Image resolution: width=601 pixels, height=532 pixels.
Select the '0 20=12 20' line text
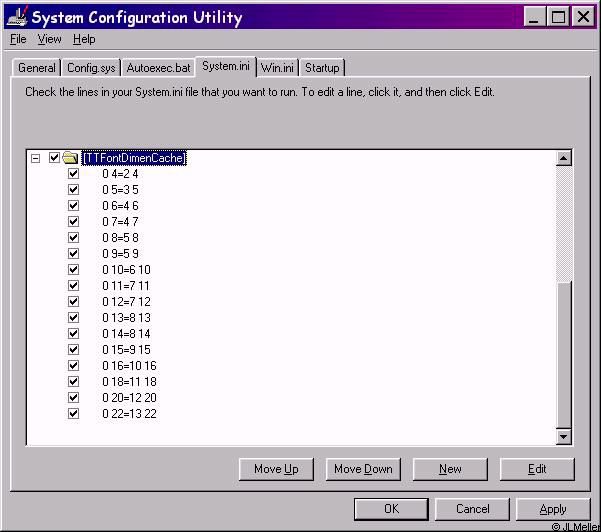pyautogui.click(x=130, y=398)
